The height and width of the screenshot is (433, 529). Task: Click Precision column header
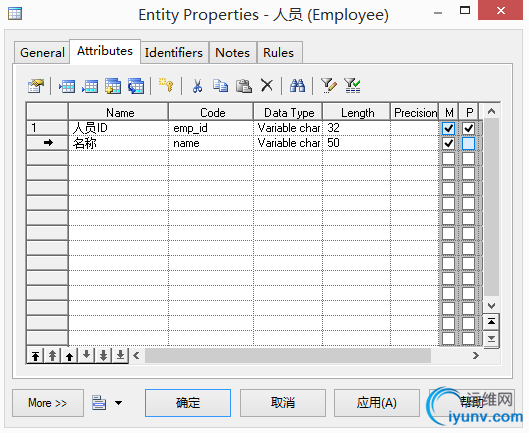tap(414, 112)
